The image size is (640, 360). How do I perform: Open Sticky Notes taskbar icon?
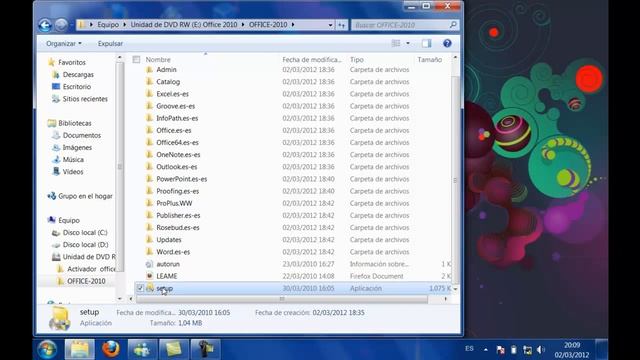173,349
